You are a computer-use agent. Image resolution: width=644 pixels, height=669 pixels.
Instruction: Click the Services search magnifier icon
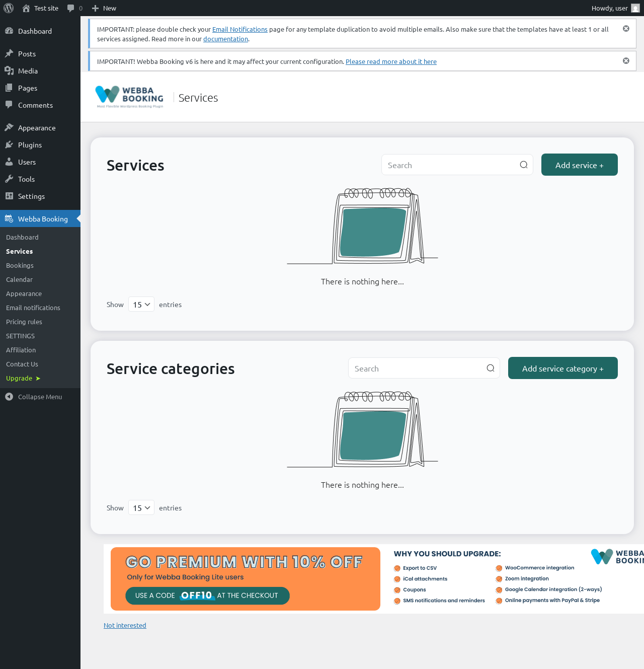524,165
